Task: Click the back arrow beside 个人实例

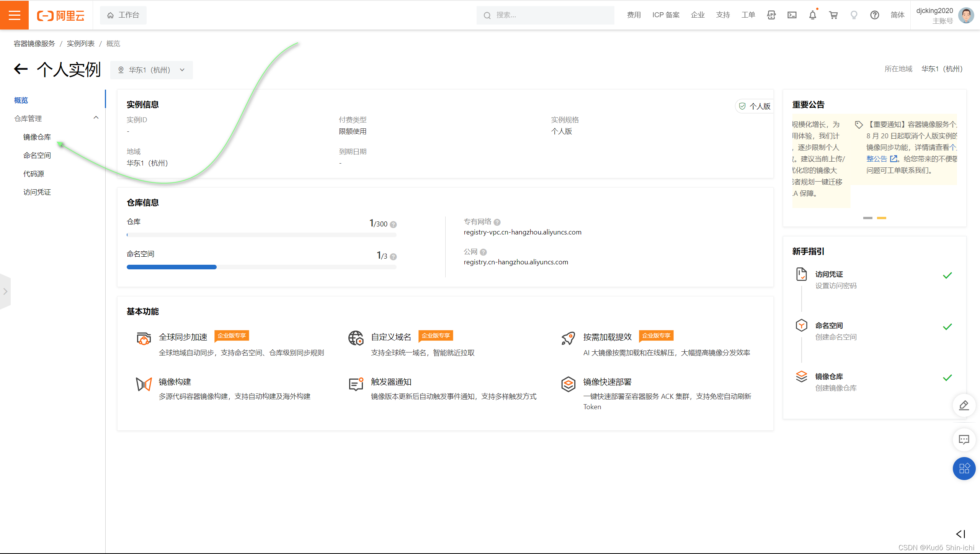Action: coord(21,69)
